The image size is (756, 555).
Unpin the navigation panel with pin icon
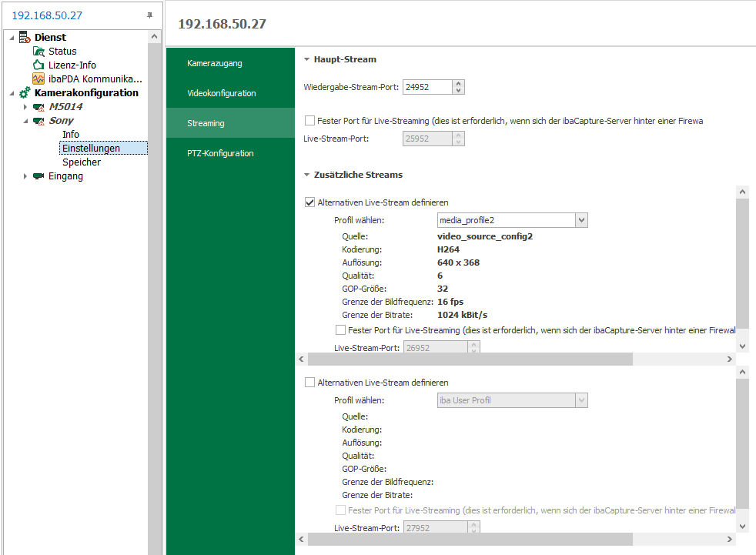149,15
